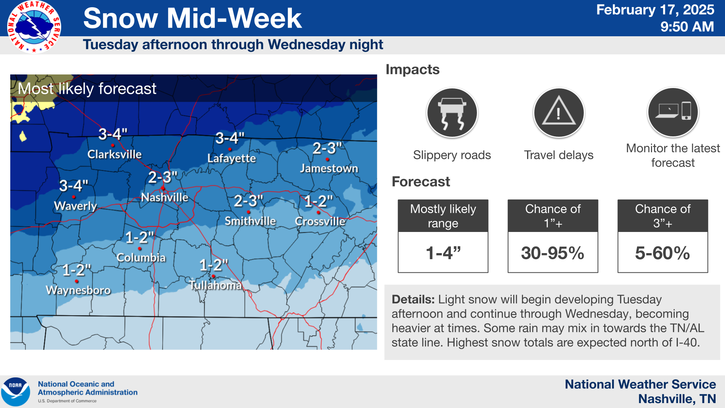Click the Lafayette 3-4" snowfall label
The height and width of the screenshot is (408, 725).
click(x=230, y=138)
